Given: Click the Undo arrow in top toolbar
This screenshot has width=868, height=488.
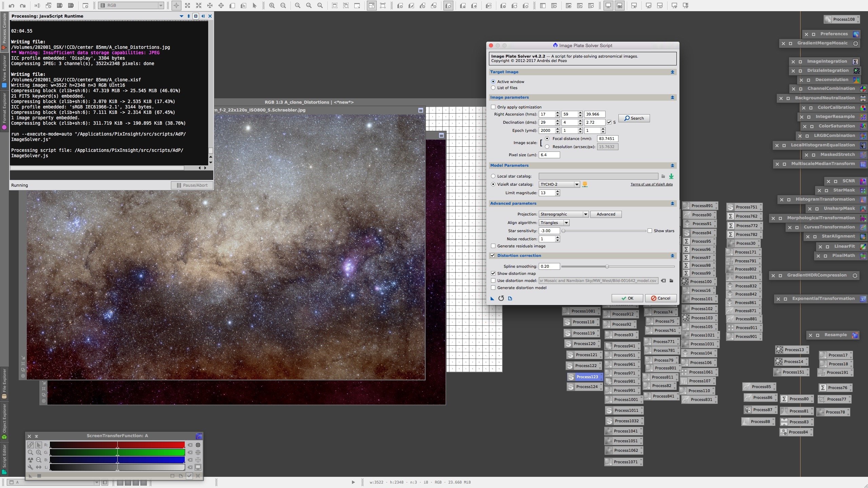Looking at the screenshot, I should click(x=12, y=5).
